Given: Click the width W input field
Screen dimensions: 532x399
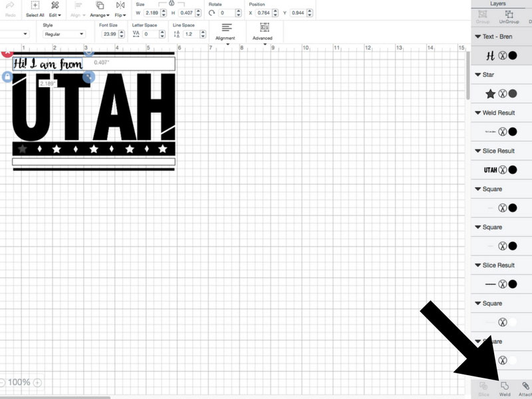Looking at the screenshot, I should (152, 13).
